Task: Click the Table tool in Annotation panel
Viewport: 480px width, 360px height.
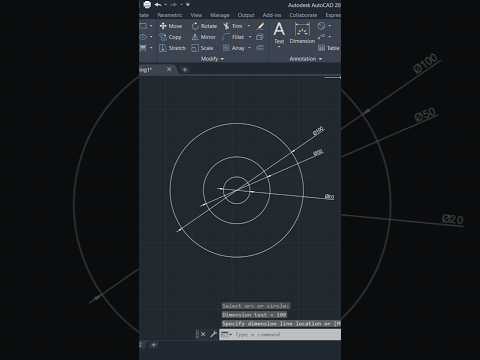Action: (x=329, y=48)
